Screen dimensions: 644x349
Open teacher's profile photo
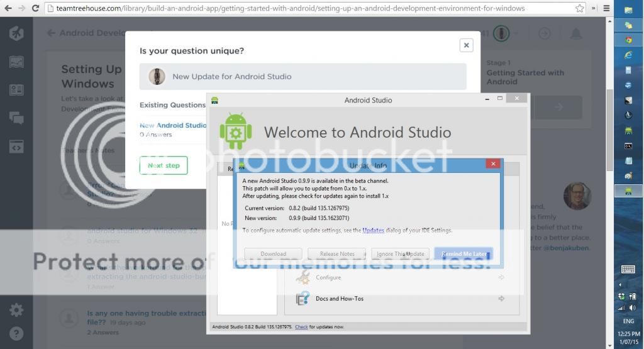[577, 196]
